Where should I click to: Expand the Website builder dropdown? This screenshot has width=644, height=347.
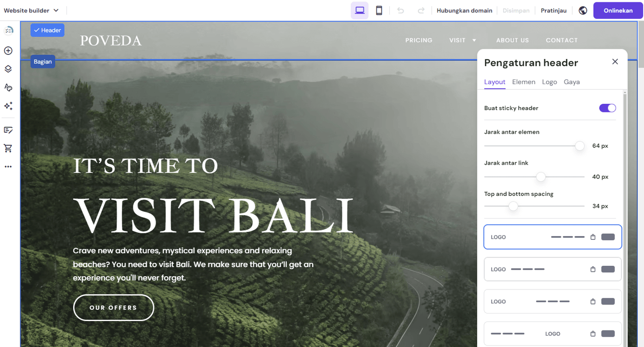pos(31,10)
